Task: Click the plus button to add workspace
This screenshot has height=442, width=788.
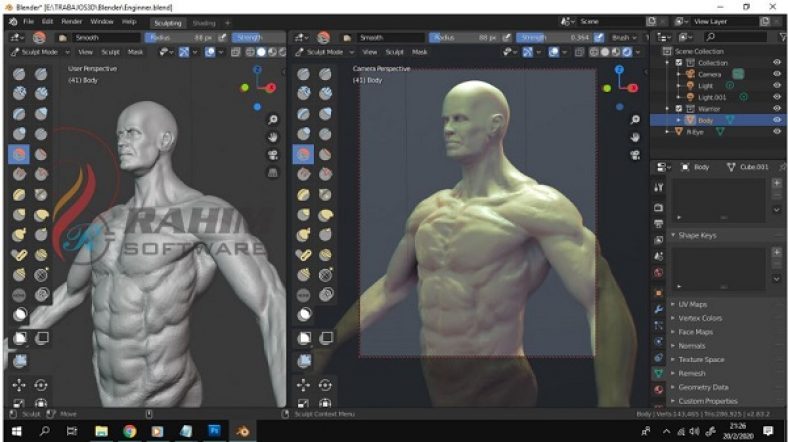Action: coord(227,22)
